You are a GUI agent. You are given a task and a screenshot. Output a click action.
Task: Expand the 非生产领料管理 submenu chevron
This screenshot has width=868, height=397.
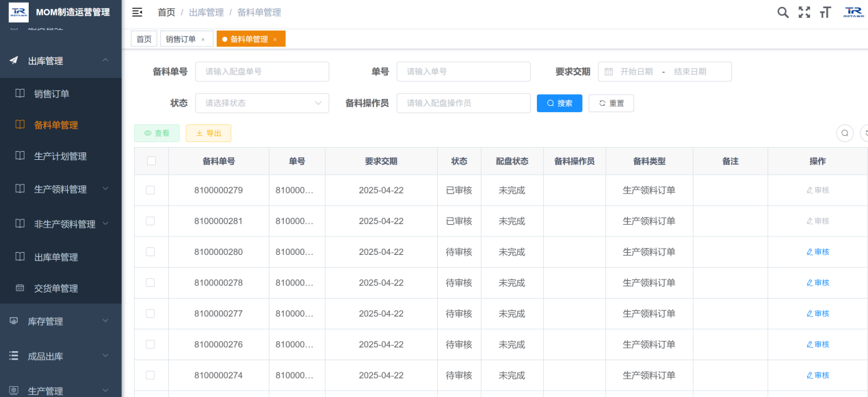(x=105, y=223)
